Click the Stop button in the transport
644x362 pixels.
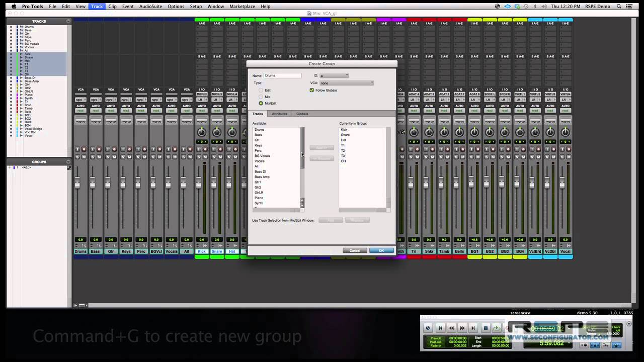pos(486,328)
